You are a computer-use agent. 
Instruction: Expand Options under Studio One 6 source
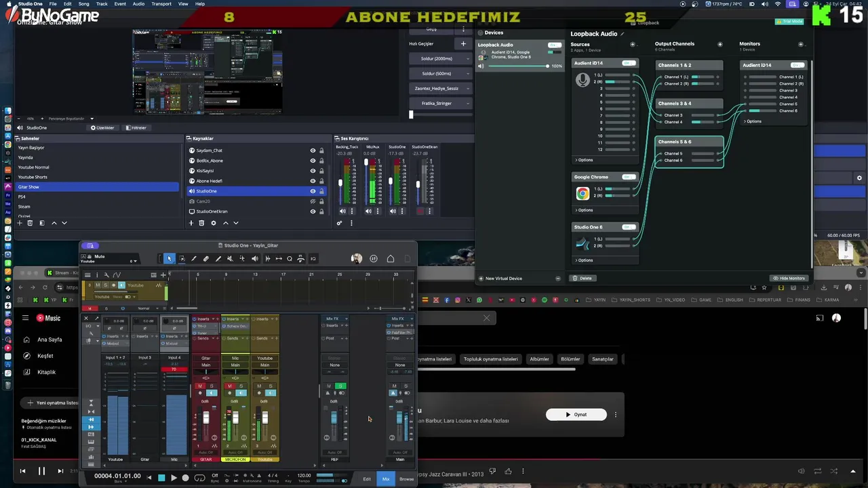pos(584,260)
